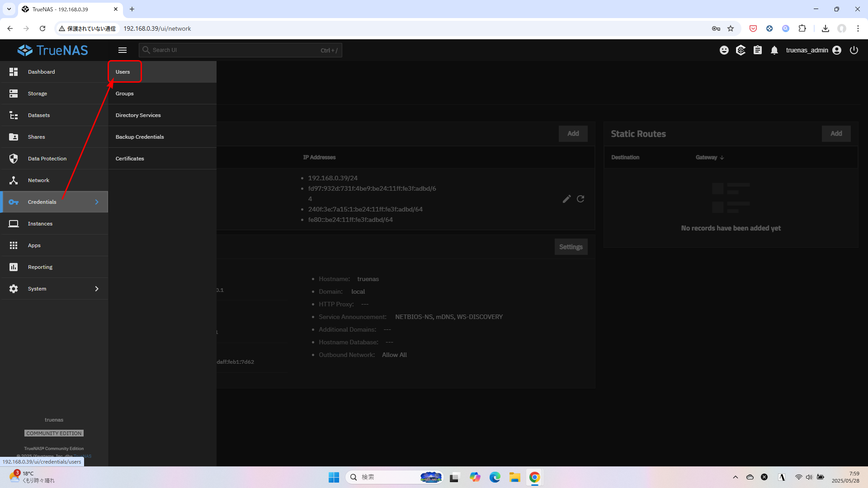
Task: Open File Explorer from taskbar
Action: (x=515, y=477)
